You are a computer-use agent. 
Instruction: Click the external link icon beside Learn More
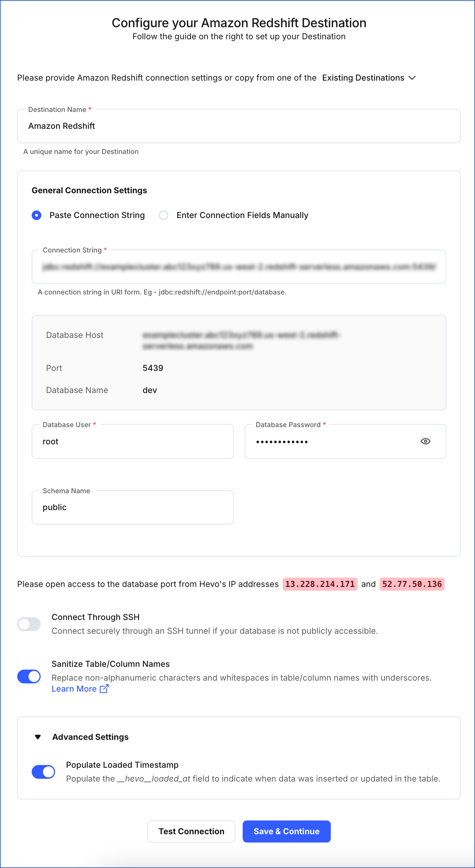[104, 689]
